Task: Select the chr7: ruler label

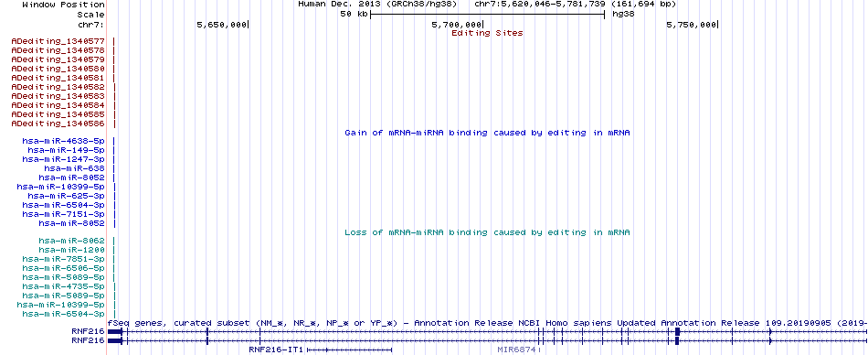Action: (x=90, y=25)
